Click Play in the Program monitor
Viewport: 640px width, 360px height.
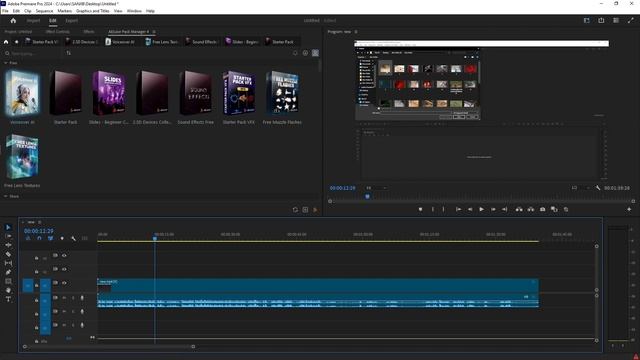482,209
